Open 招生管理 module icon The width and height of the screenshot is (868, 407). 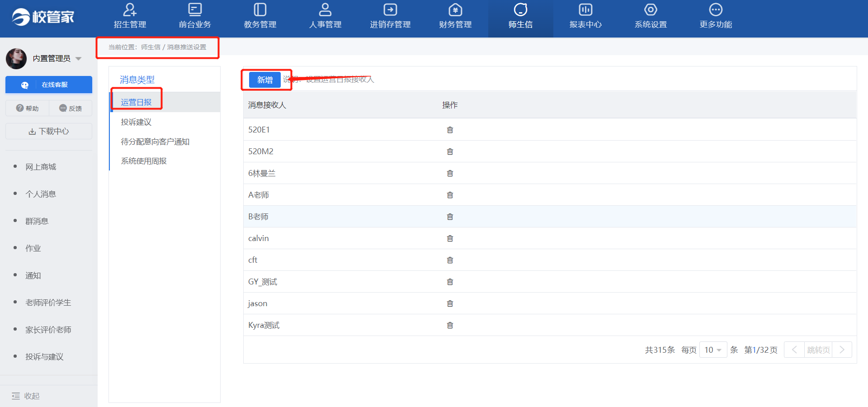pos(130,9)
